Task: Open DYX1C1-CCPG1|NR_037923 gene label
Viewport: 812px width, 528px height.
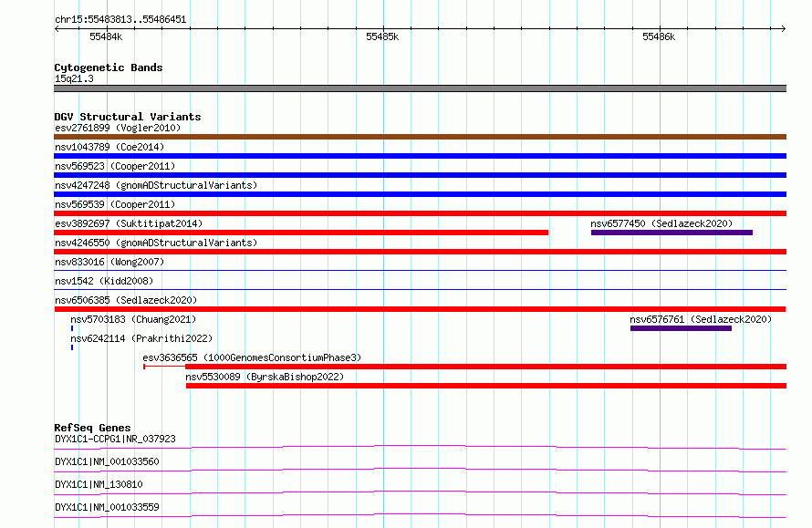Action: 115,439
